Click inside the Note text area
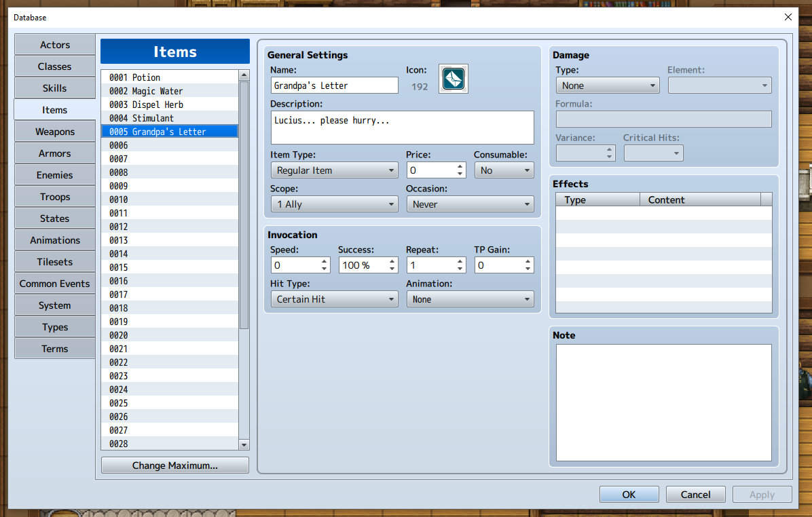The image size is (812, 517). tap(663, 402)
